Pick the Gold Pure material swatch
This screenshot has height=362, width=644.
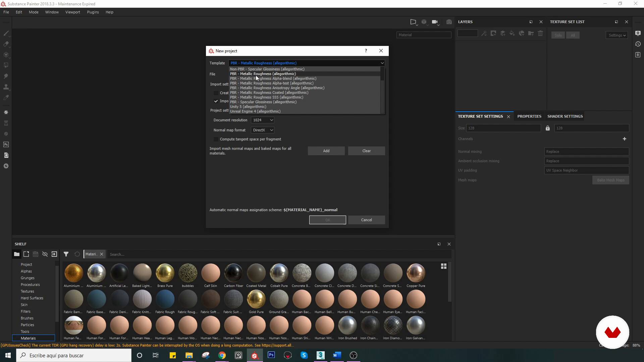[256, 299]
